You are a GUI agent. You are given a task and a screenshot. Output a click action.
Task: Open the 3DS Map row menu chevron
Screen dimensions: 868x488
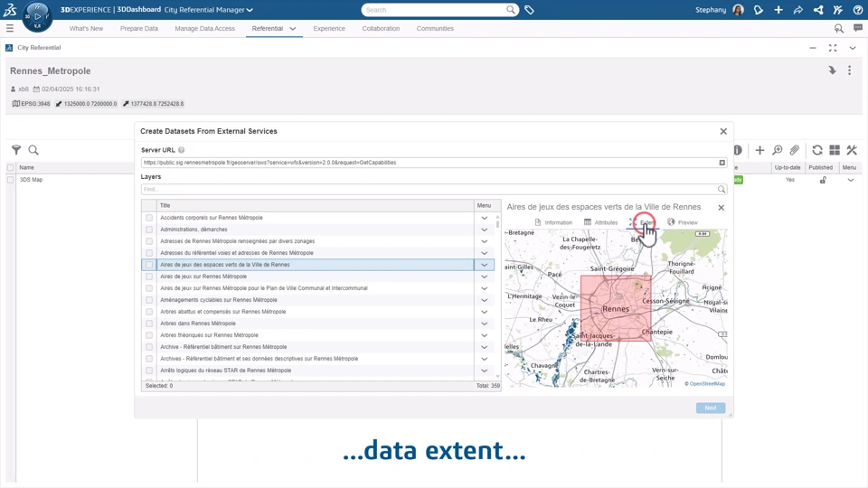tap(850, 180)
